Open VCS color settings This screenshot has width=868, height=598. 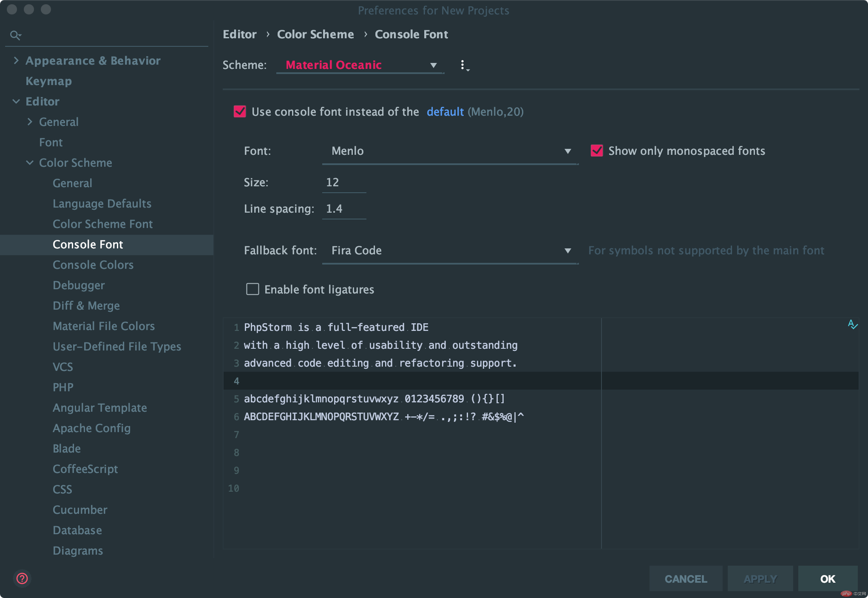pyautogui.click(x=63, y=367)
